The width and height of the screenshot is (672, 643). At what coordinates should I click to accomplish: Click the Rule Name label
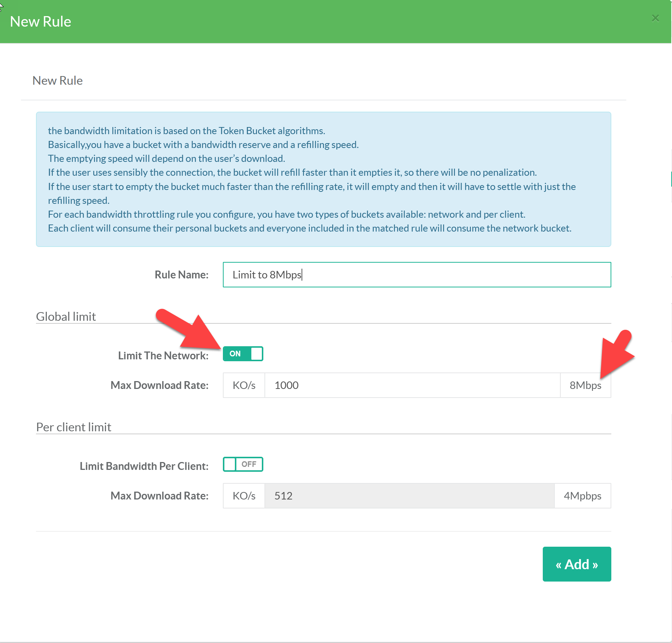click(181, 275)
